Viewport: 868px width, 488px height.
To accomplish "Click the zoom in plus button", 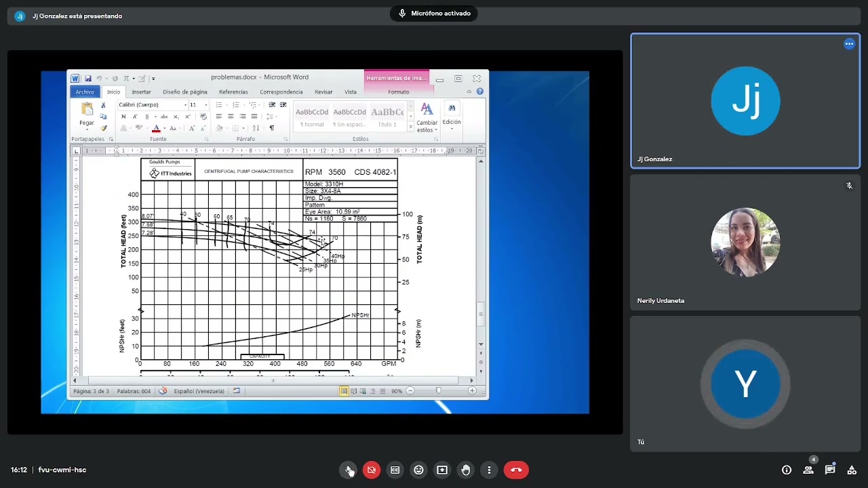I will click(x=472, y=391).
